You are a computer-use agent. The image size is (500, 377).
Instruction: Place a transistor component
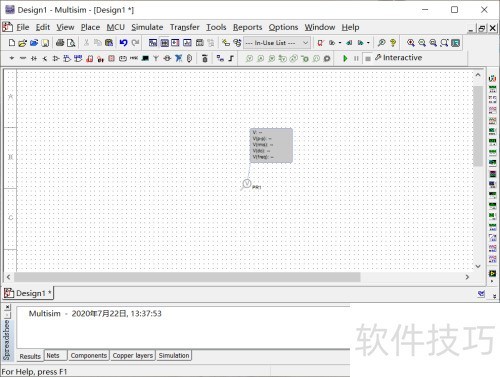click(45, 58)
